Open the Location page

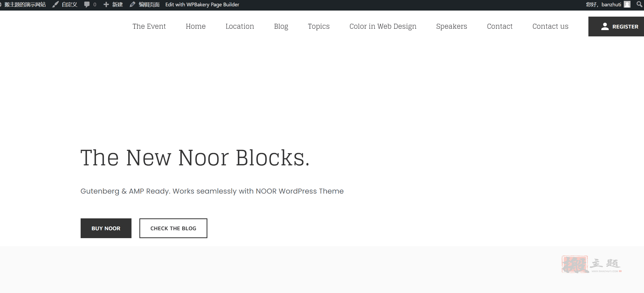(240, 26)
